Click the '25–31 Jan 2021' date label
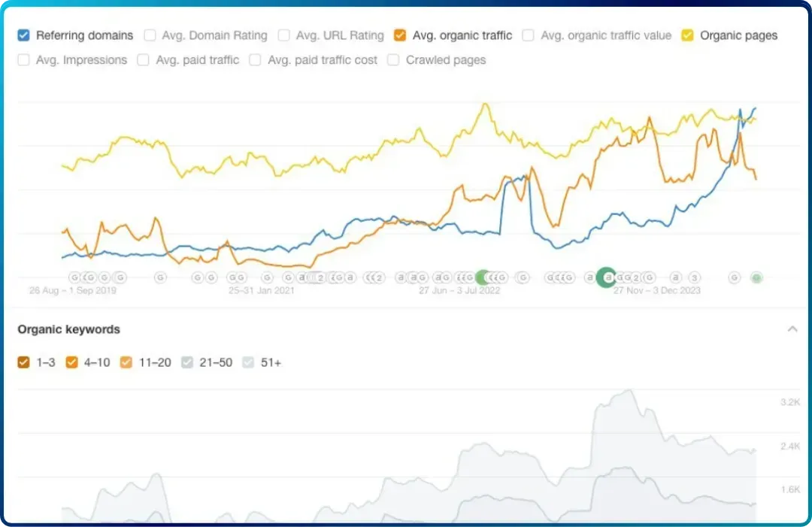Viewport: 812px width, 530px height. tap(262, 290)
